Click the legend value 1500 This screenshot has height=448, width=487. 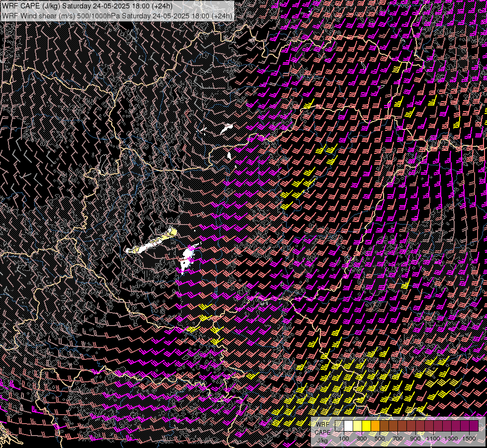[469, 439]
